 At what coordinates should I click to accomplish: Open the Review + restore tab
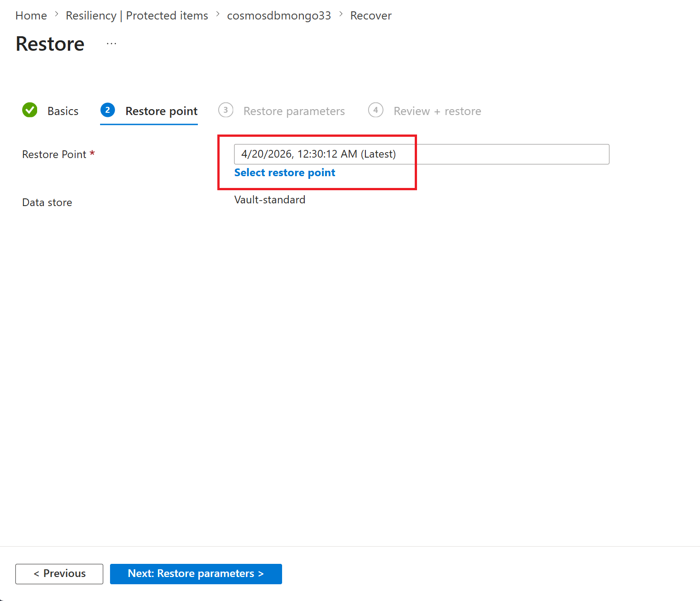tap(437, 111)
